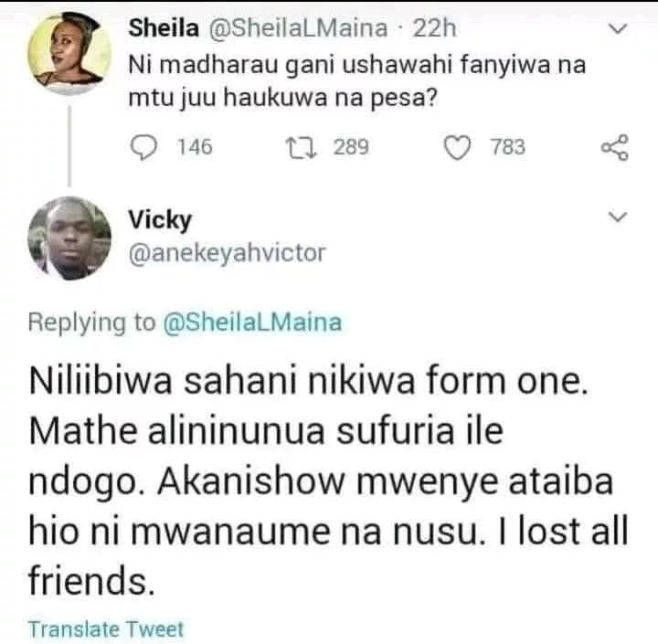The height and width of the screenshot is (644, 658).
Task: Click the Translate Tweet link
Action: [x=106, y=629]
